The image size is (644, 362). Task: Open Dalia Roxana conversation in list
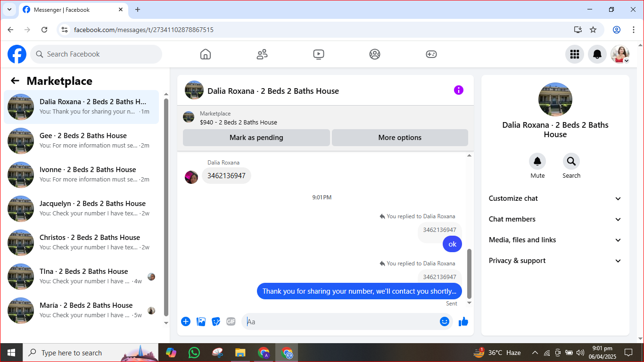(x=82, y=107)
